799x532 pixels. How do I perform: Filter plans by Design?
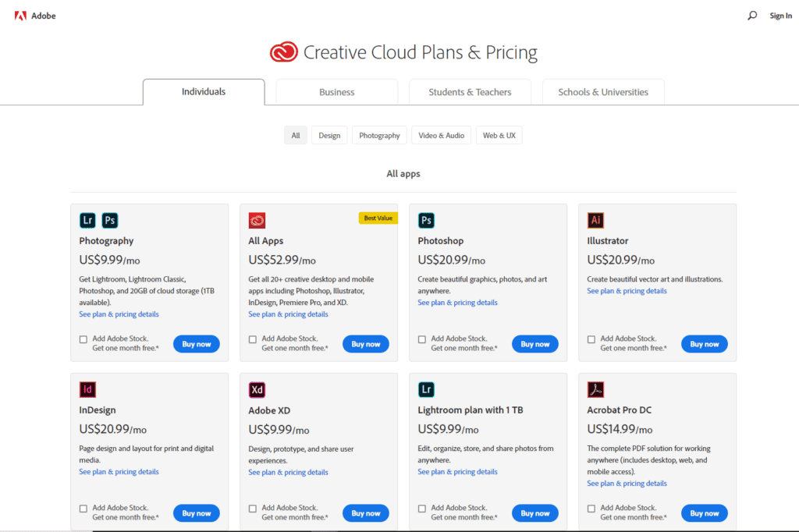click(x=330, y=136)
